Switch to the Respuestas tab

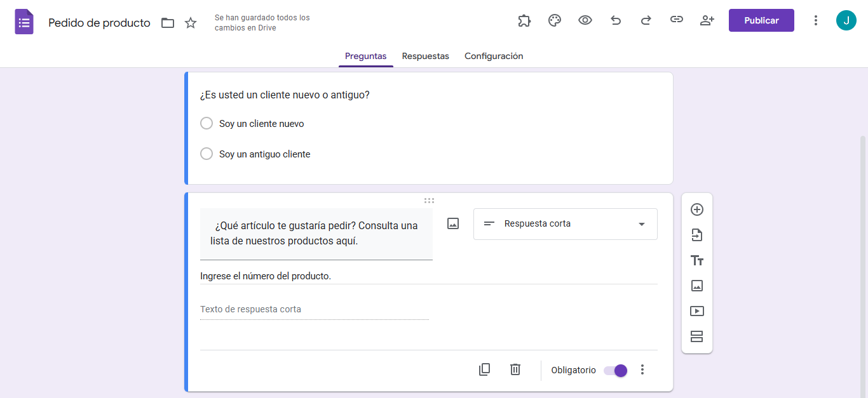pos(425,56)
